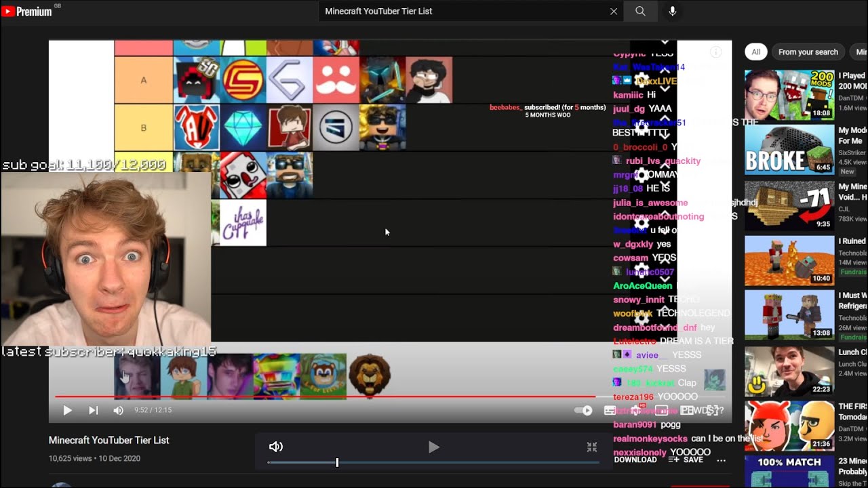Click the speaker icon in the overlay bar
The width and height of the screenshot is (868, 488).
[x=275, y=447]
